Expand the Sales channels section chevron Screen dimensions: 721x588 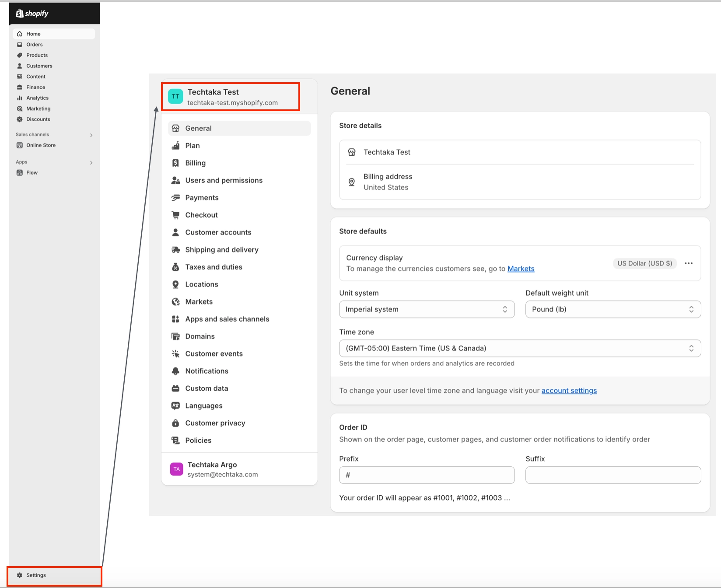tap(91, 135)
